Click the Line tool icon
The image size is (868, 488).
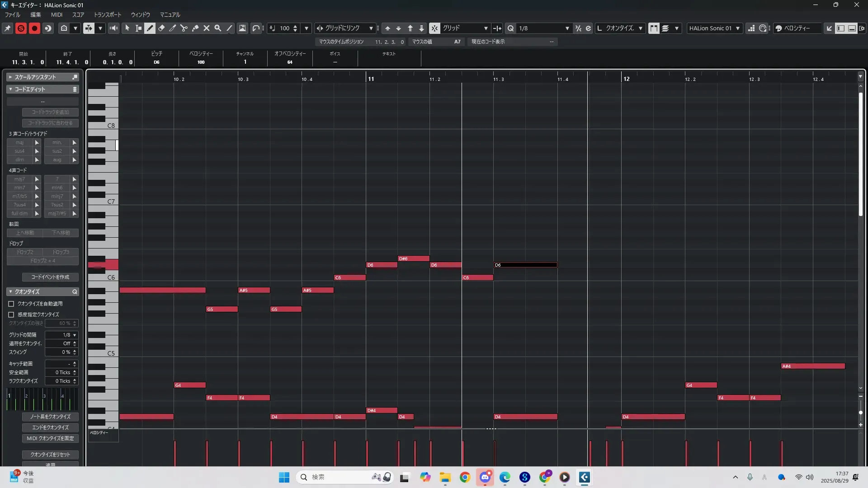[x=230, y=28]
